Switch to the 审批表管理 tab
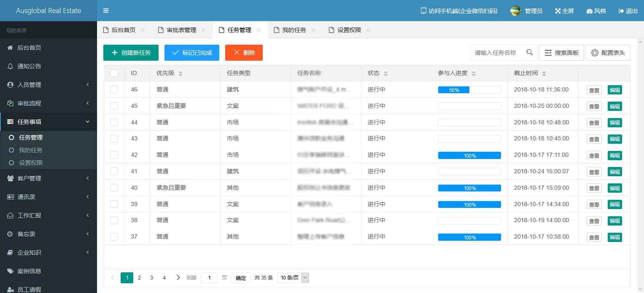 tap(182, 30)
